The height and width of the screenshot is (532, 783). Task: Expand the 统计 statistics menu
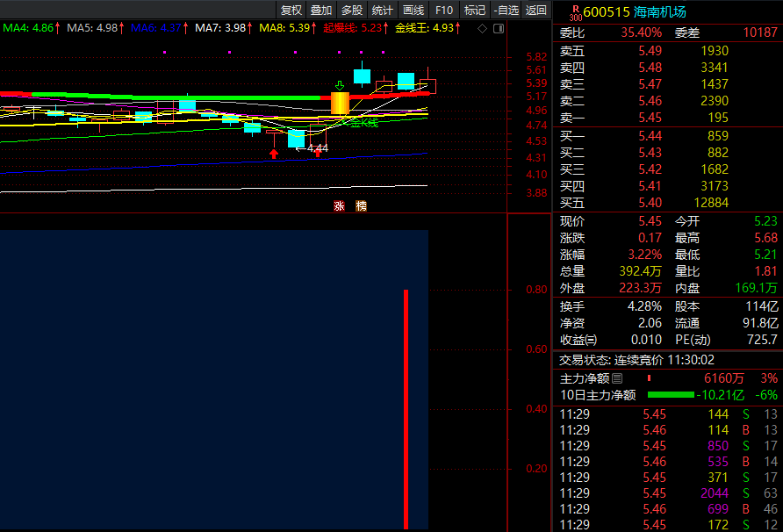click(x=382, y=11)
